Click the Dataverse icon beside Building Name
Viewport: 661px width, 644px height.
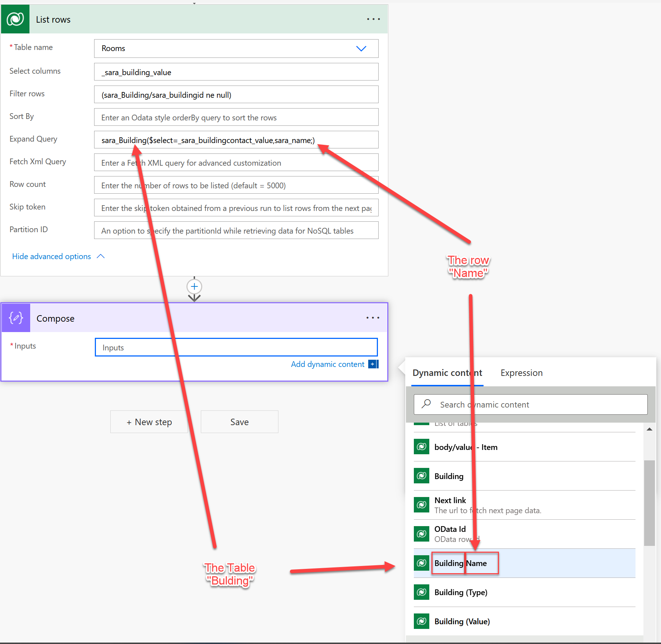click(x=421, y=563)
